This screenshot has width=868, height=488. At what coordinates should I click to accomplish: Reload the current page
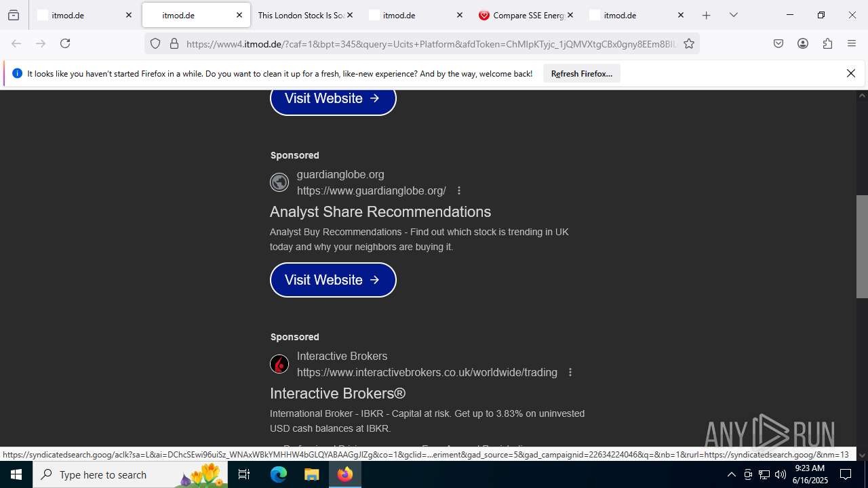[x=65, y=43]
